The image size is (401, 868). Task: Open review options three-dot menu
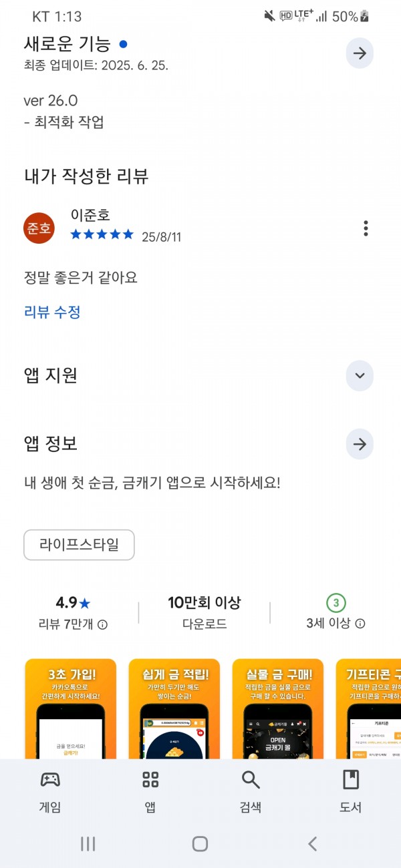click(x=366, y=228)
